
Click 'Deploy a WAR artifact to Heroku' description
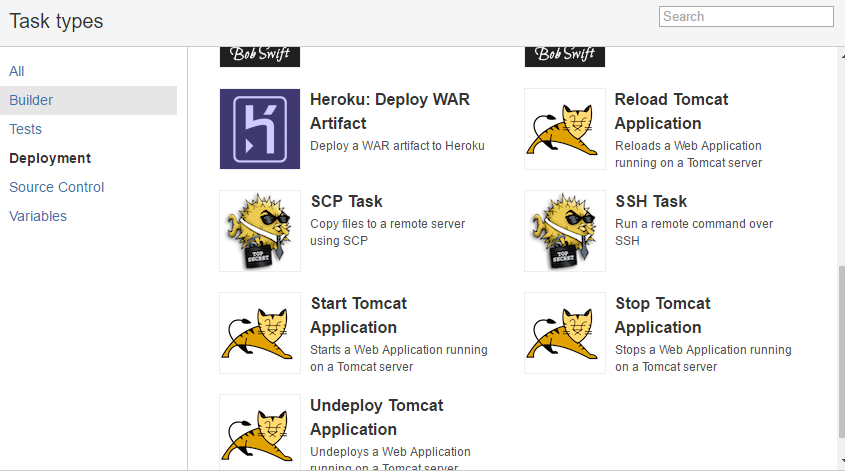[x=397, y=146]
